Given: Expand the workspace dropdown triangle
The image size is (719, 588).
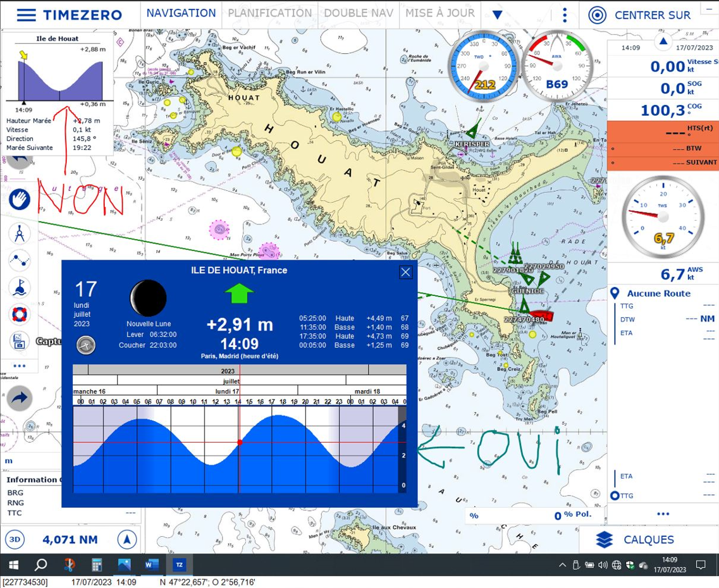Looking at the screenshot, I should tap(497, 15).
